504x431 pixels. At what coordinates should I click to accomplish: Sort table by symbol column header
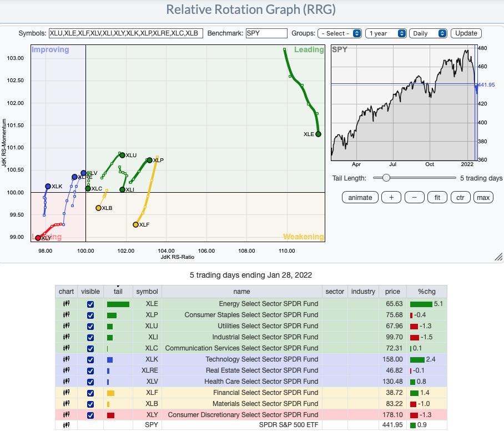tap(147, 291)
